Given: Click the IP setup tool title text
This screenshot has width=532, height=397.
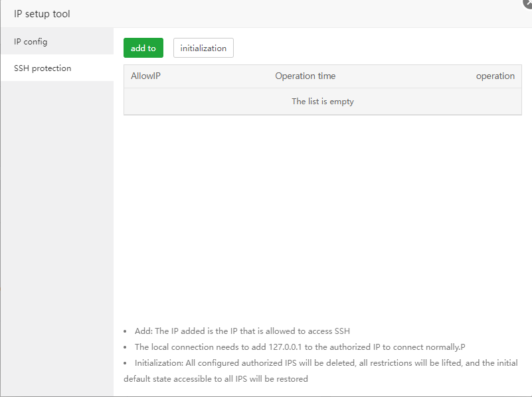Looking at the screenshot, I should [42, 14].
